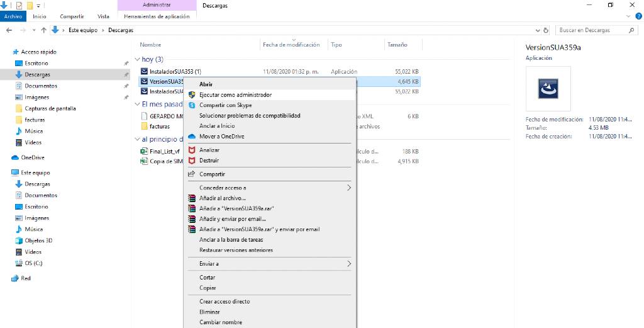Click the WinRAR icon beside Añadir al archivo

[x=192, y=198]
